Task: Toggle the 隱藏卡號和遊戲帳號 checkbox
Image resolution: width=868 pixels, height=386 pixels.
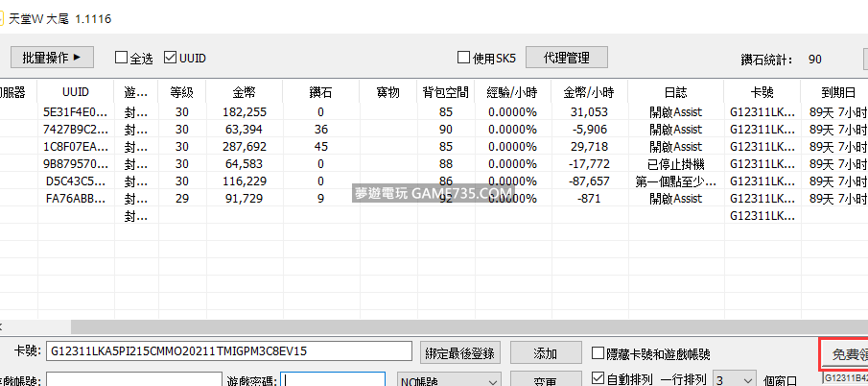Action: tap(600, 354)
